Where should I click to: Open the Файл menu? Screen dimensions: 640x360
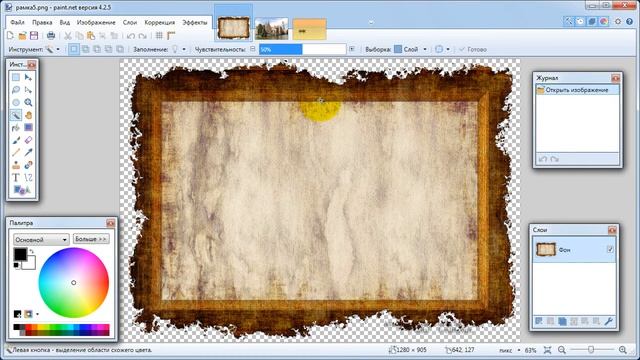tap(18, 22)
